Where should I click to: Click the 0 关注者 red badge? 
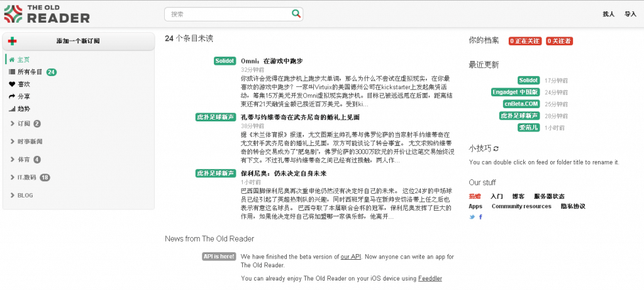[559, 41]
